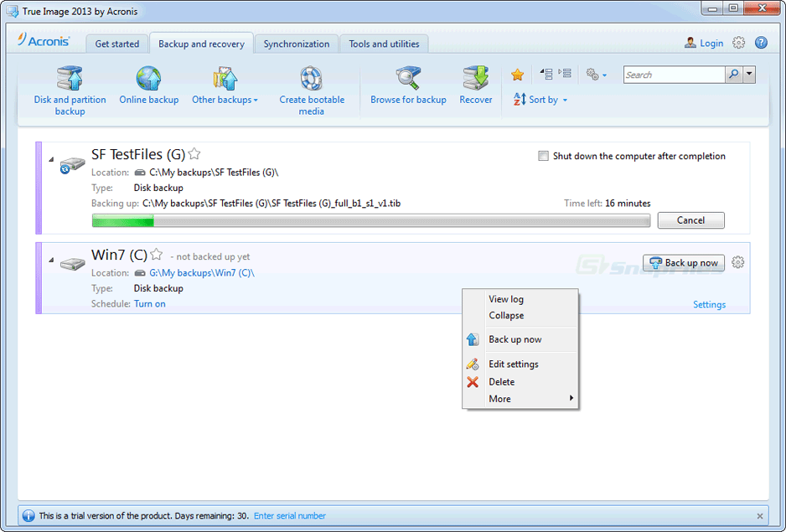Start an Online backup

(149, 85)
